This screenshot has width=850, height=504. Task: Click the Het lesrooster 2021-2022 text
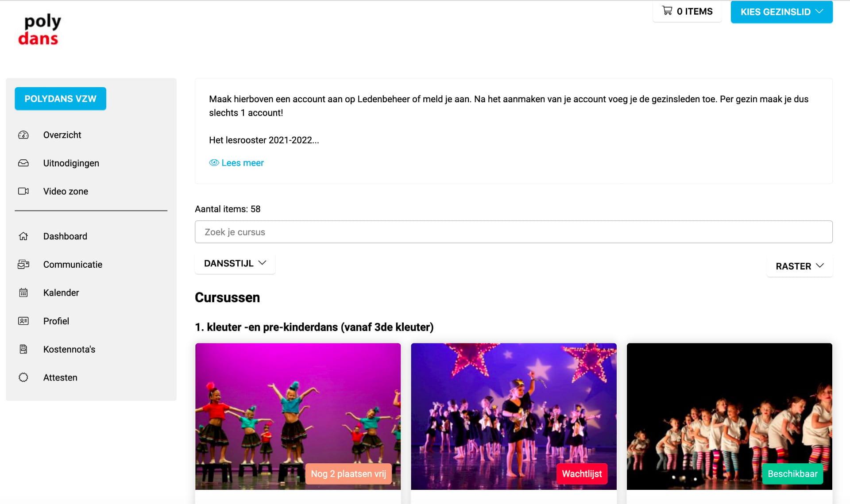[x=264, y=140]
